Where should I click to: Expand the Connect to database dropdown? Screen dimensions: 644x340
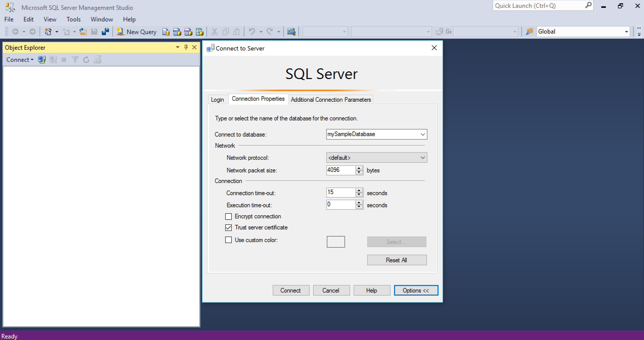[422, 135]
